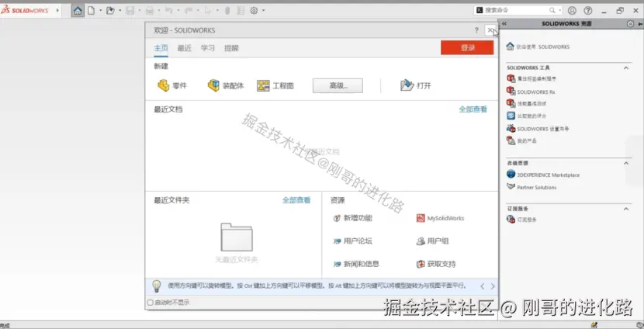Open the 用户组 resource link
This screenshot has height=329, width=644.
pos(432,241)
